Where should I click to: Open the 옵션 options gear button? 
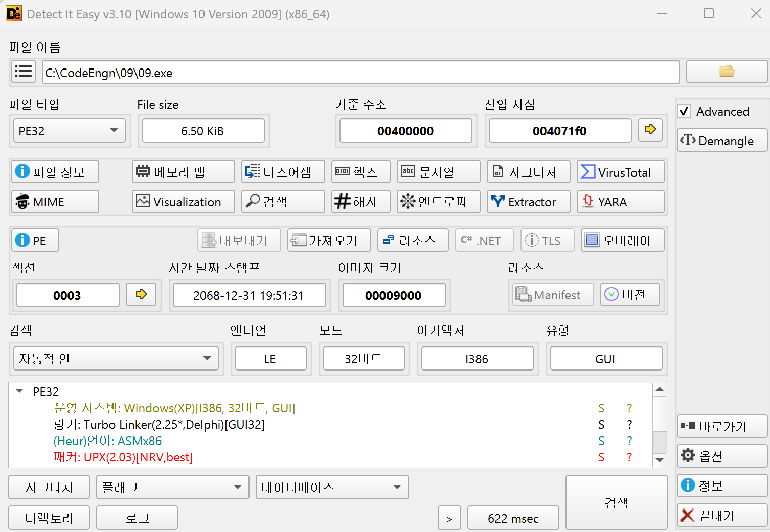pyautogui.click(x=722, y=456)
